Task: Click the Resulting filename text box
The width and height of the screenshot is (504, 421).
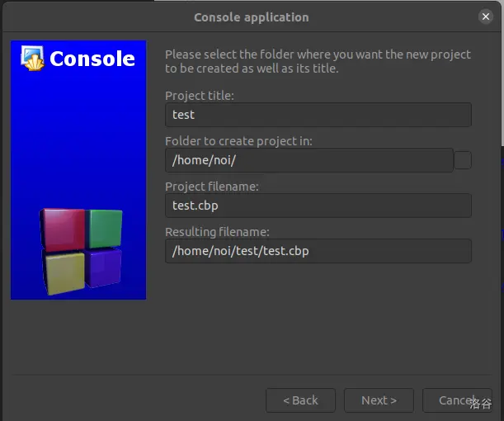Action: [318, 251]
